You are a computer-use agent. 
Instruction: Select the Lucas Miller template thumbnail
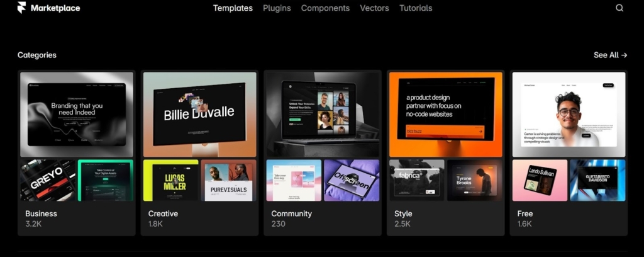(170, 180)
